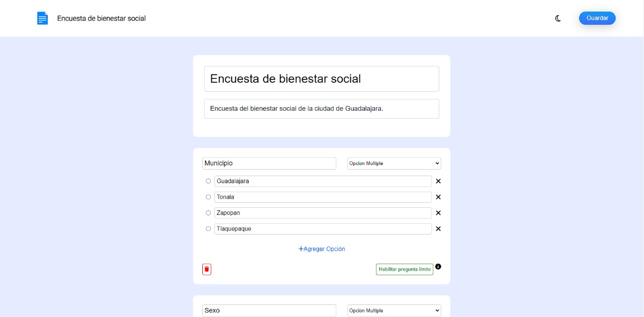Select the Zapopan radio button
Screen dimensions: 644x317
click(x=208, y=213)
